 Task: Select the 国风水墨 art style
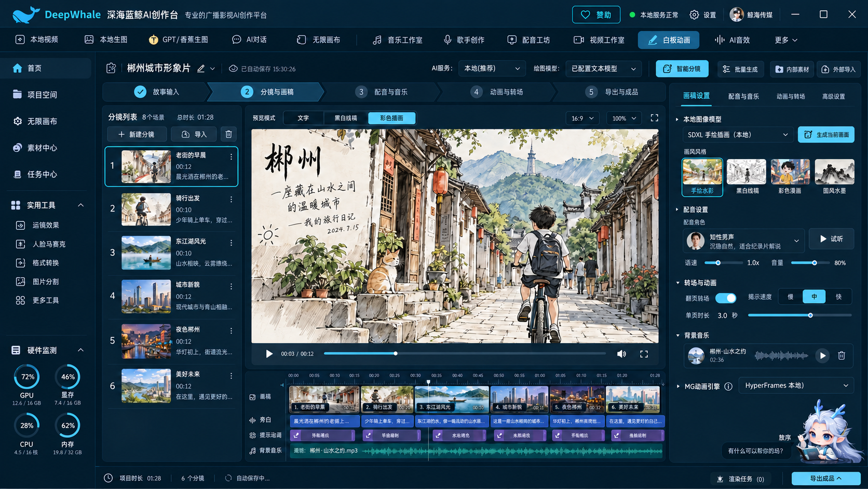point(834,177)
